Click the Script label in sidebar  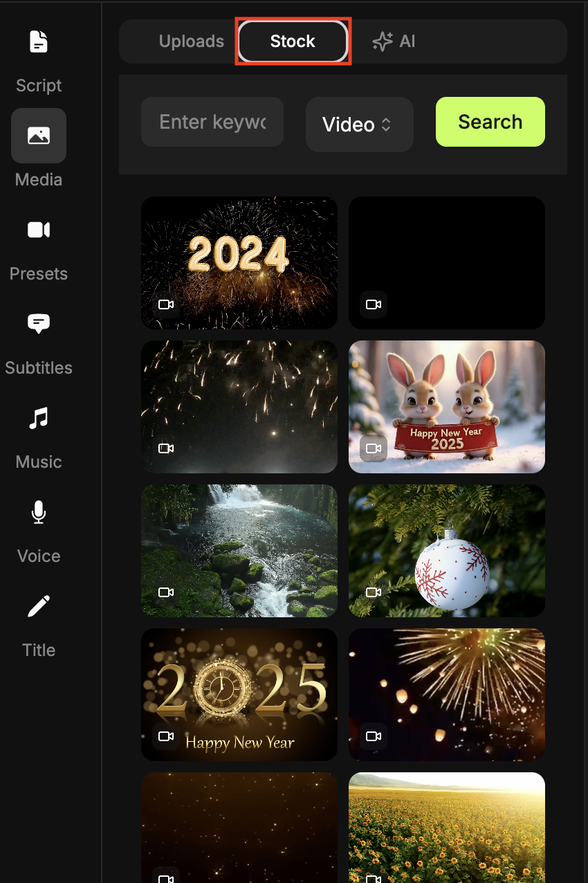pyautogui.click(x=39, y=86)
